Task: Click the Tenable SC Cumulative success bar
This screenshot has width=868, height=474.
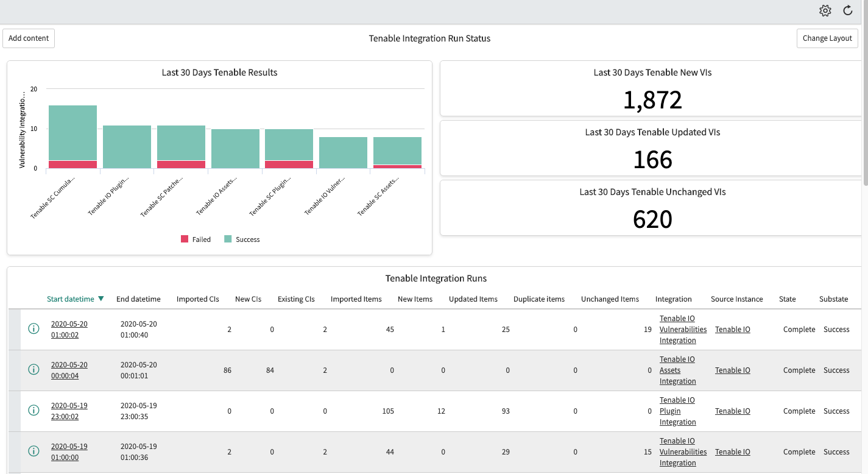Action: click(x=72, y=133)
